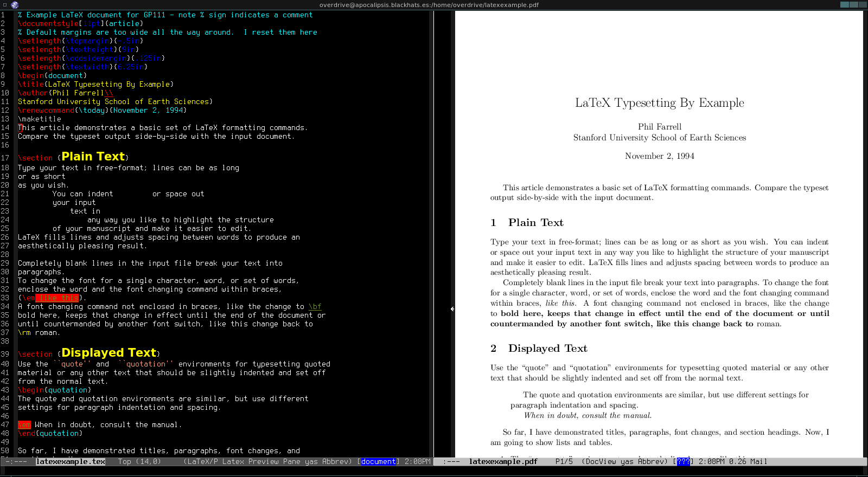868x477 pixels.
Task: Click the '-:---' modification indicator of latexexample.tex
Action: pyautogui.click(x=16, y=462)
